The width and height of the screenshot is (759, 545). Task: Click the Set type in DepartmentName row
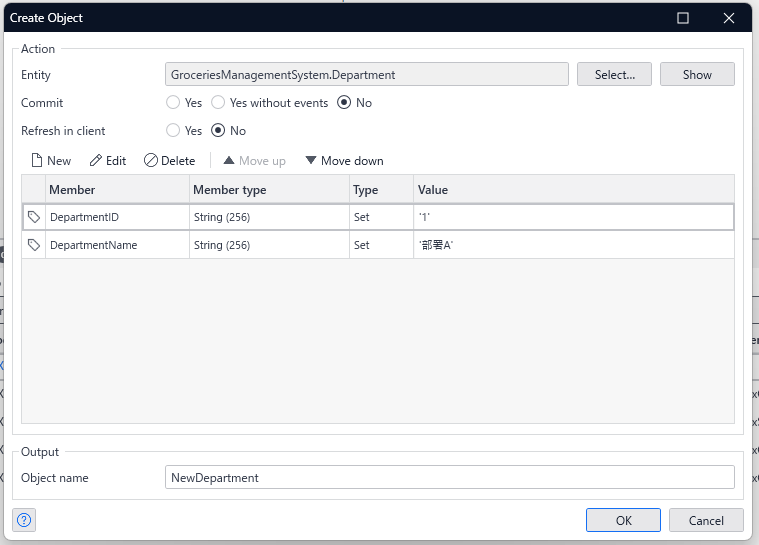(x=381, y=245)
